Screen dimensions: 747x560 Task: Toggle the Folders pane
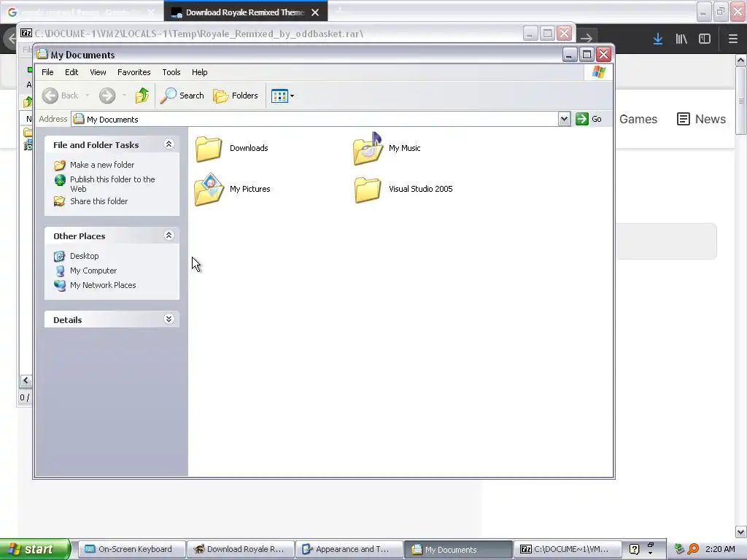236,96
